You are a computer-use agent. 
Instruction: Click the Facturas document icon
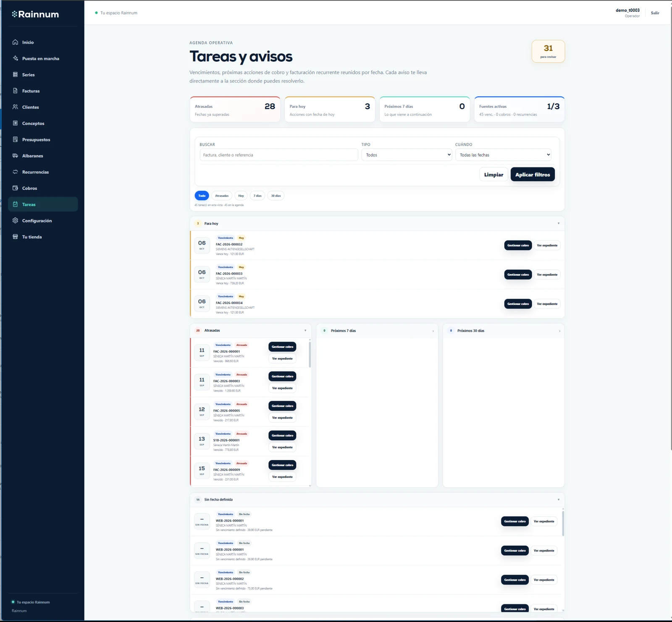point(15,91)
